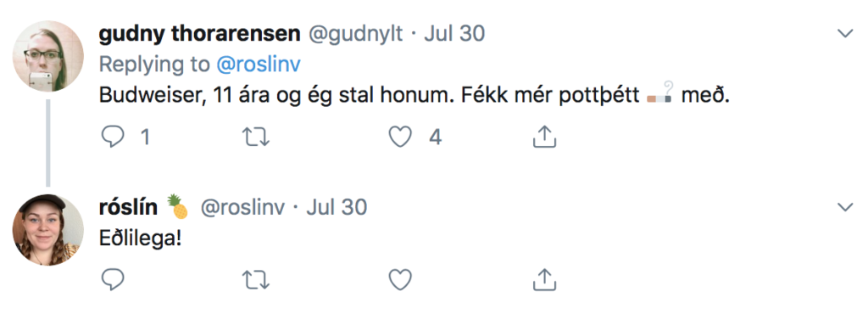Screen dimensions: 868x314
Task: Like róslín's Eðlilega! tweet
Action: [x=400, y=280]
